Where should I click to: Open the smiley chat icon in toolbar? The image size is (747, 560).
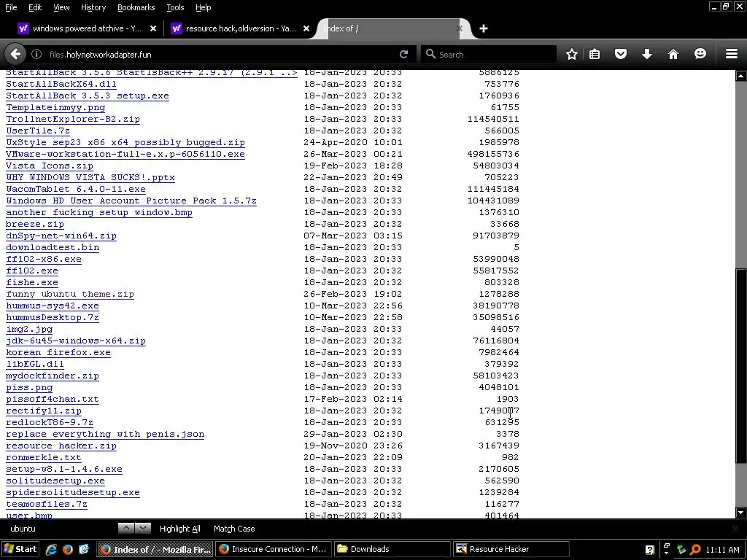(700, 54)
